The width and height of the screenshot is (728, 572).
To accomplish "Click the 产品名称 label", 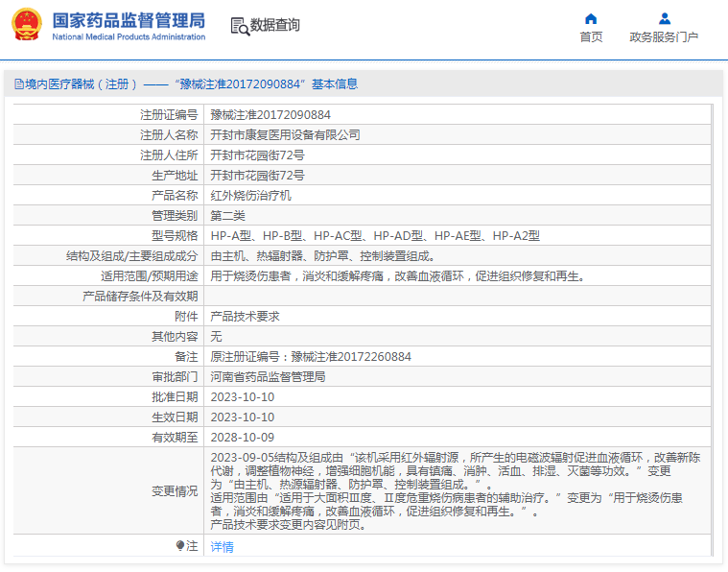I will click(x=175, y=195).
